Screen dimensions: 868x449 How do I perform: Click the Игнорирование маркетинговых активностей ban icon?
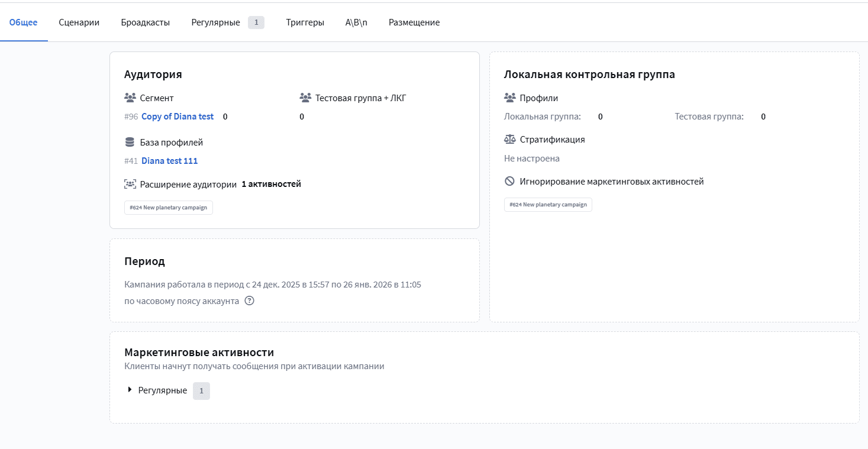(x=509, y=182)
